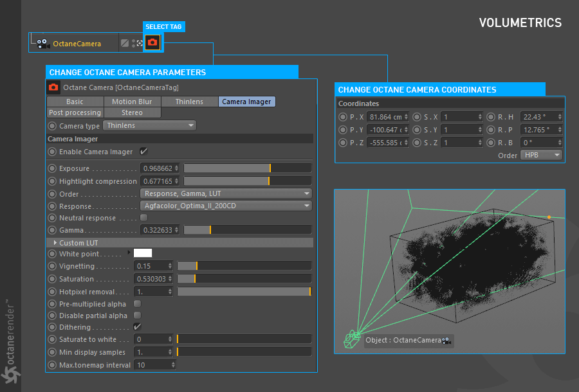Click the layer square icon beside OctaneCamera
This screenshot has width=579, height=392.
tap(125, 43)
